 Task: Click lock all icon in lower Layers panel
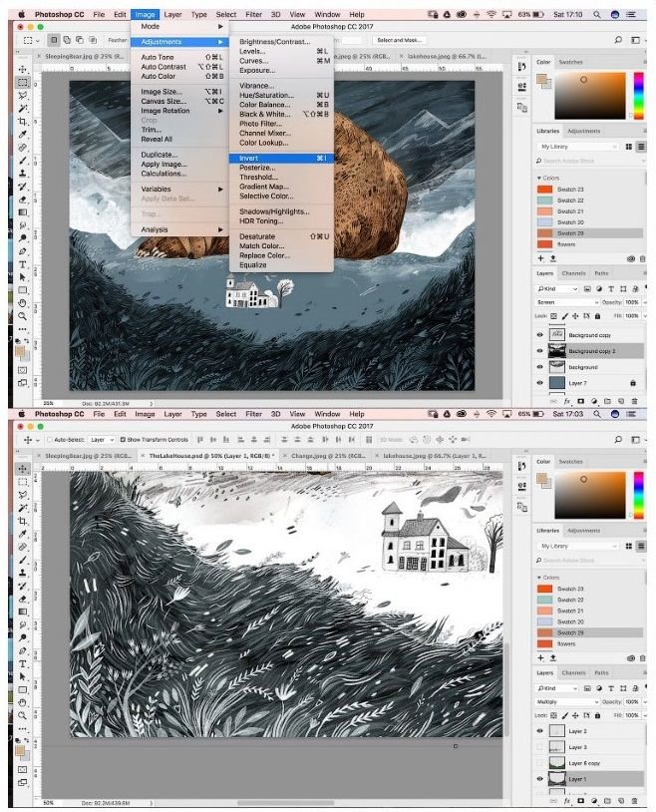(597, 715)
